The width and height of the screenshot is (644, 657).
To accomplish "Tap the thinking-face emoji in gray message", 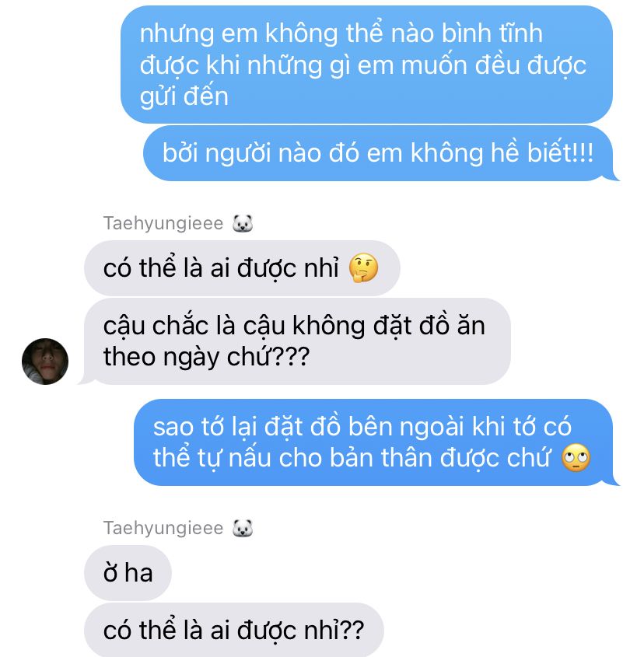I will click(363, 268).
